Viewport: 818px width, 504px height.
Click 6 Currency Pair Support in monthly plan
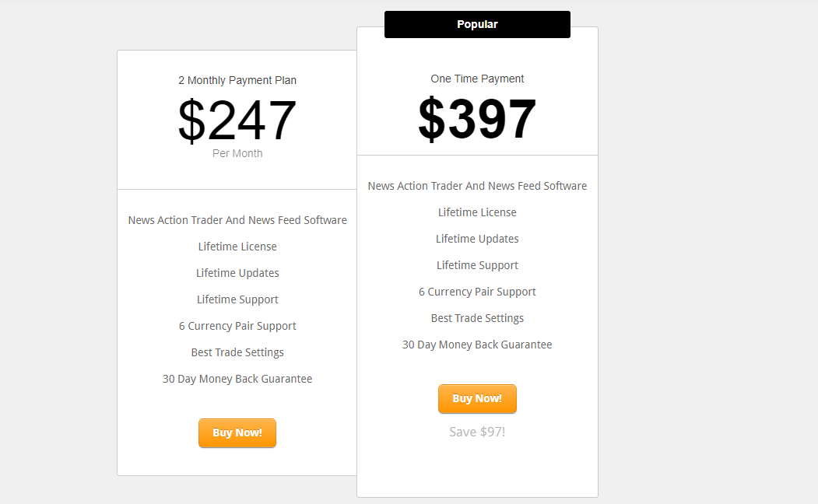pyautogui.click(x=237, y=326)
